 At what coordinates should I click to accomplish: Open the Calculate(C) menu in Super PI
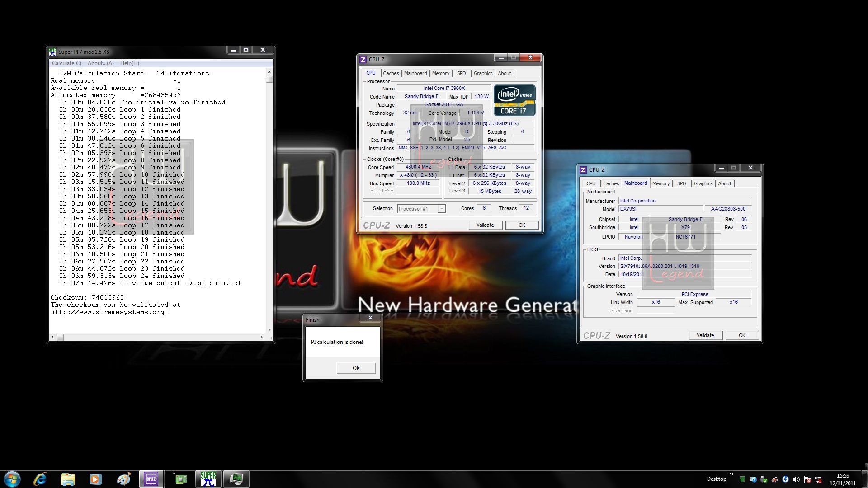click(66, 63)
